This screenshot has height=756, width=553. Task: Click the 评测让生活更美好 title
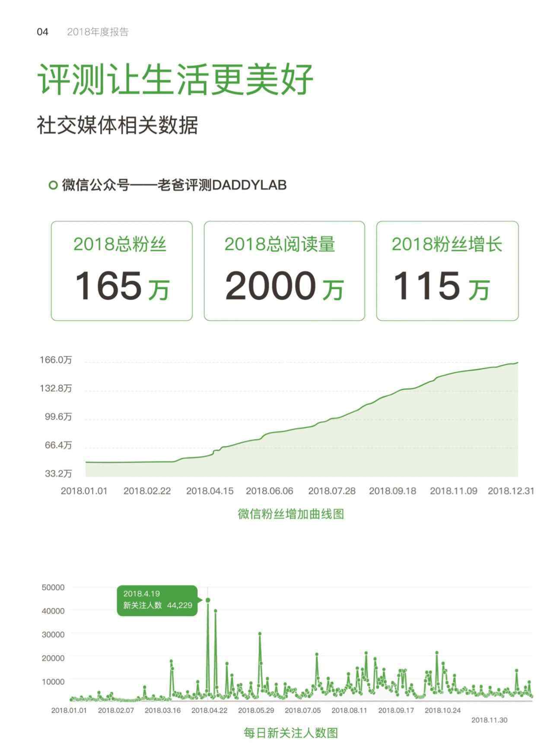(175, 79)
